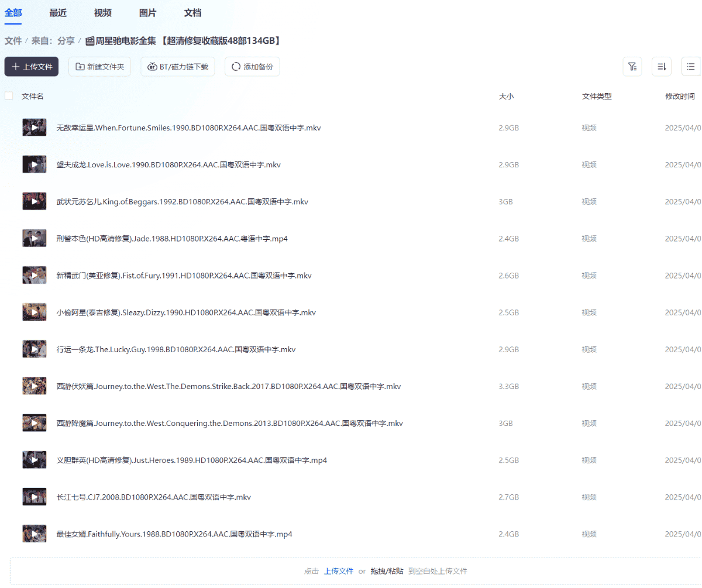Toggle the select-all checkbox
The image size is (702, 588).
9,96
